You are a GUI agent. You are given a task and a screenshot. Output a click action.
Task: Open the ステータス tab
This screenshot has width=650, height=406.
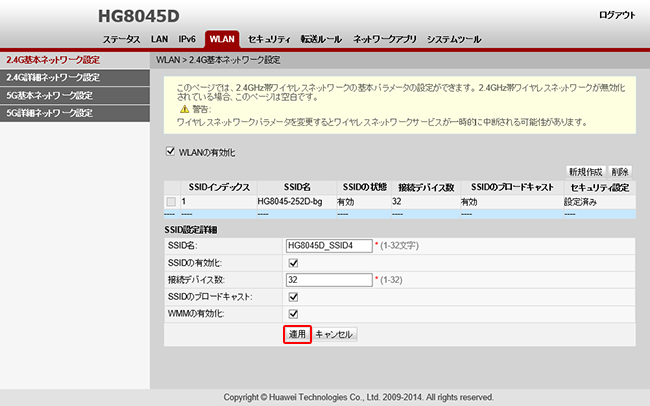click(121, 40)
